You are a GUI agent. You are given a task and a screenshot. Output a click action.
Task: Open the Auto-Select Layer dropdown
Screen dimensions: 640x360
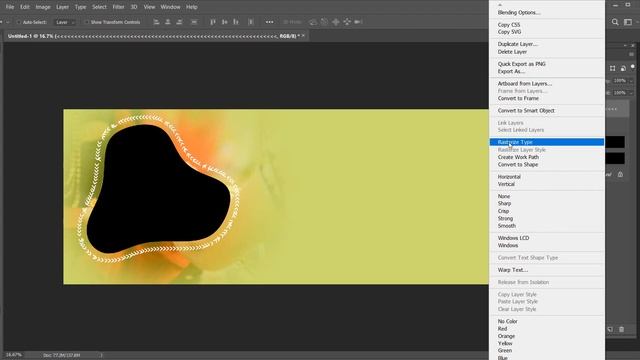pyautogui.click(x=65, y=22)
